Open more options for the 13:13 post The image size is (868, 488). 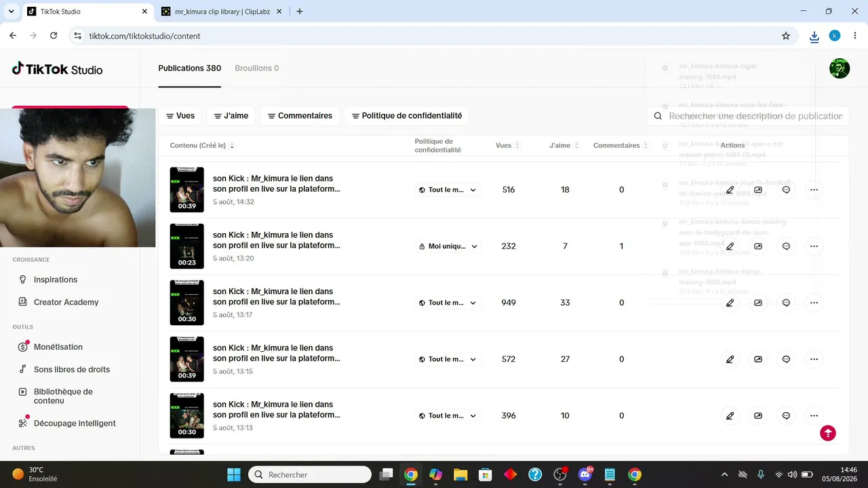pos(814,415)
